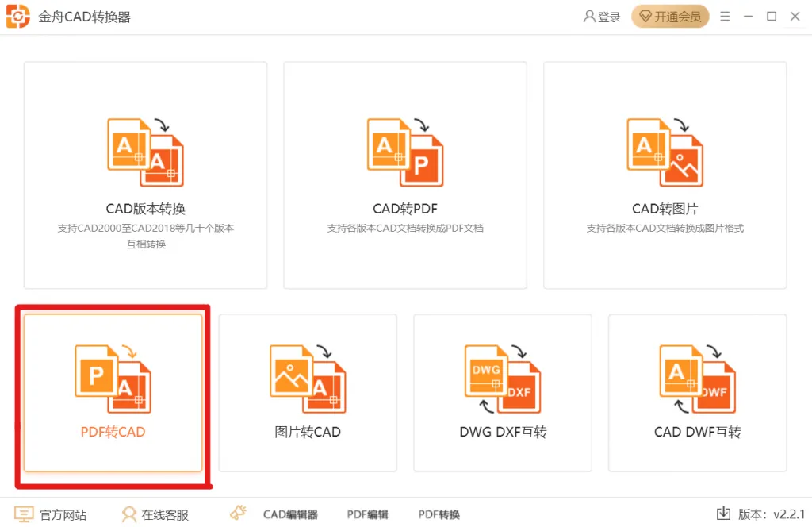Image resolution: width=812 pixels, height=527 pixels.
Task: Open the PDF转换 link
Action: [439, 514]
